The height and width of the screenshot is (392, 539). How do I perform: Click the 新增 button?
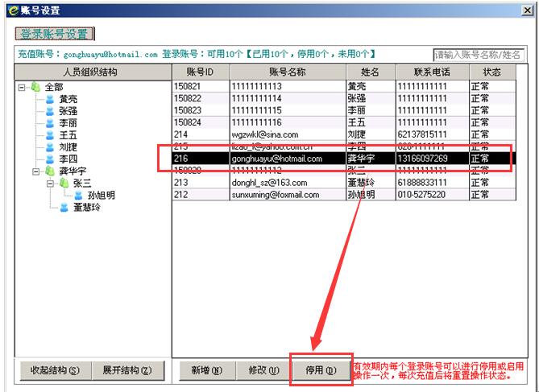click(206, 370)
